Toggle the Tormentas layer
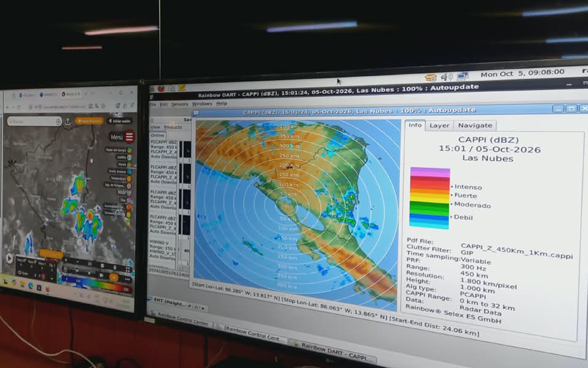Screen dimensions: 588x368 (128, 214)
